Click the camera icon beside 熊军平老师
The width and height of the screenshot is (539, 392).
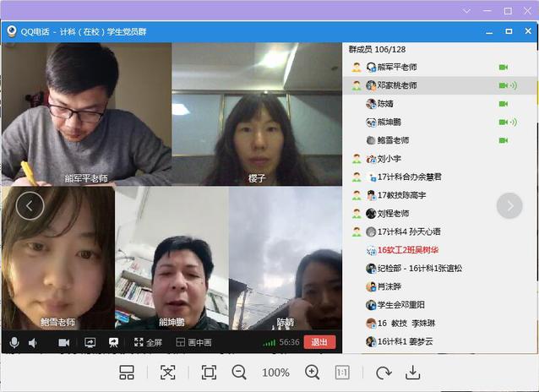[x=504, y=67]
